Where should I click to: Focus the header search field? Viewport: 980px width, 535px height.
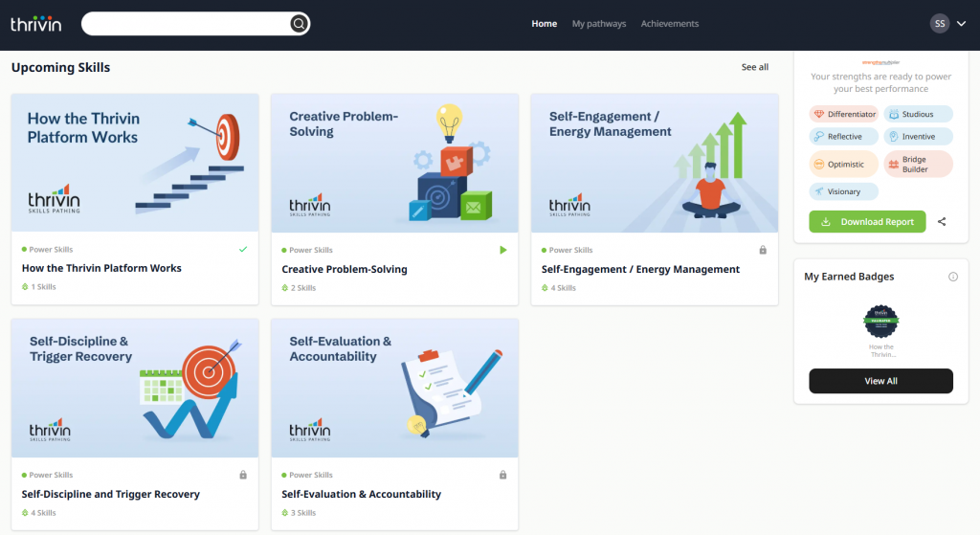click(x=195, y=24)
